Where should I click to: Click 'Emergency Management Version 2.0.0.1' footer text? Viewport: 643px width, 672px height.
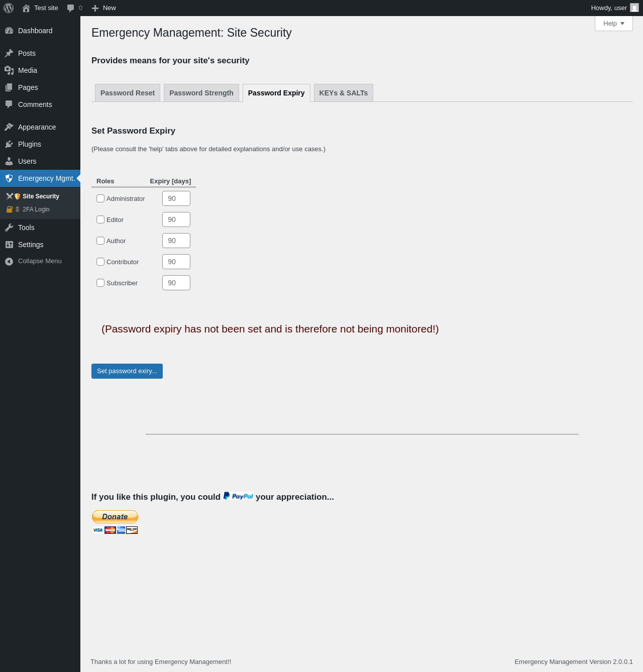574,662
